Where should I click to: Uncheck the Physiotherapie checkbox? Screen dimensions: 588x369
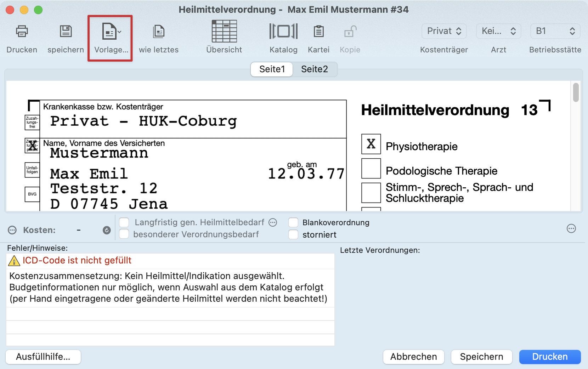click(x=371, y=144)
